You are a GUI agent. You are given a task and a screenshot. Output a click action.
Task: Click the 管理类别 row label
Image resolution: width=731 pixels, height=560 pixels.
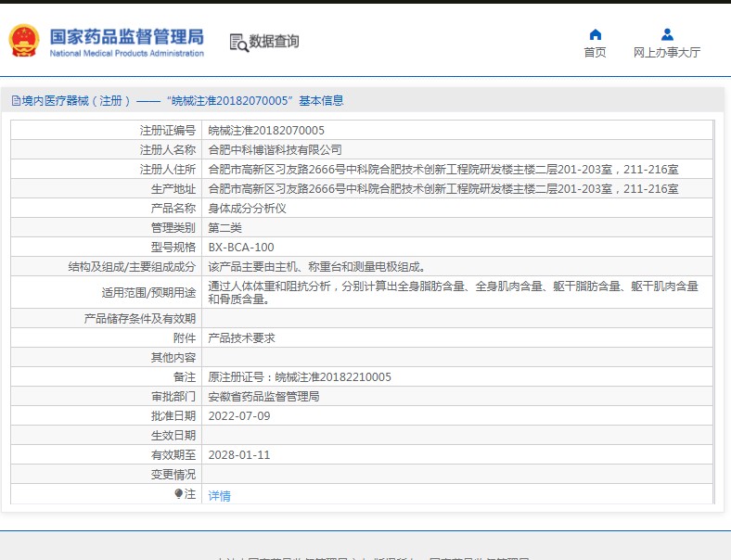tap(173, 228)
